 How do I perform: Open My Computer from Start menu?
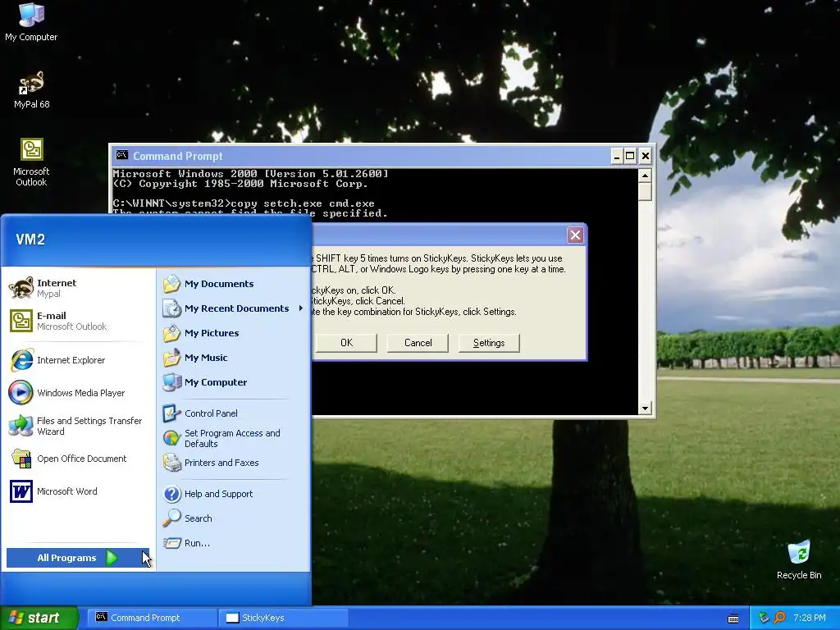coord(234,382)
